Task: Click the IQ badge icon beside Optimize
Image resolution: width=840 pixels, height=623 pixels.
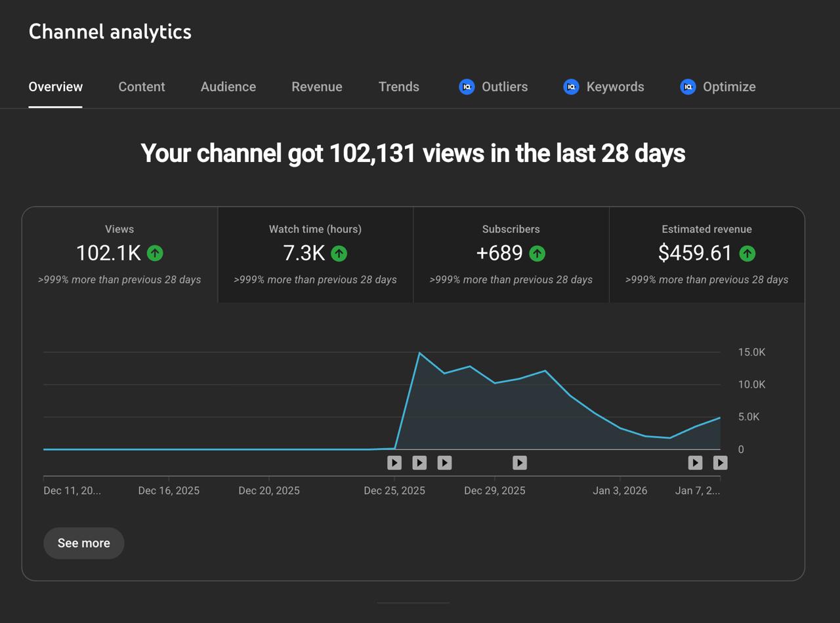Action: tap(688, 87)
